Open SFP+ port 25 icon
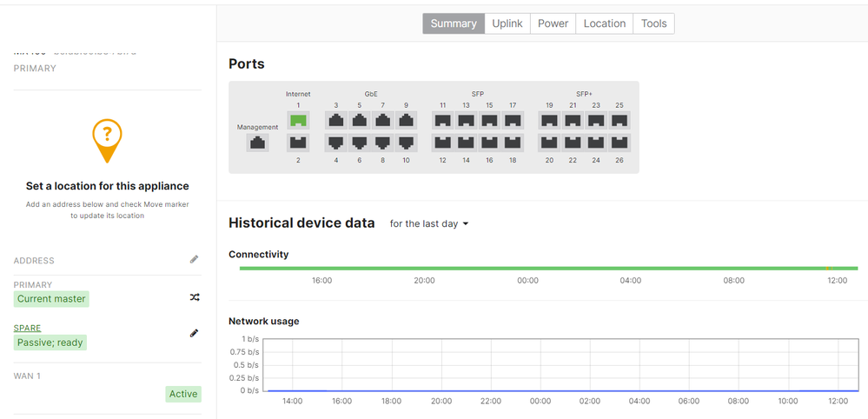Screen dimensions: 868x419 (619, 120)
